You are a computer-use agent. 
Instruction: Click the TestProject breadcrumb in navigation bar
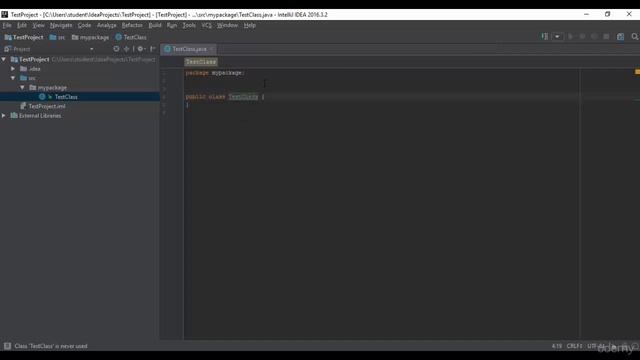click(24, 37)
